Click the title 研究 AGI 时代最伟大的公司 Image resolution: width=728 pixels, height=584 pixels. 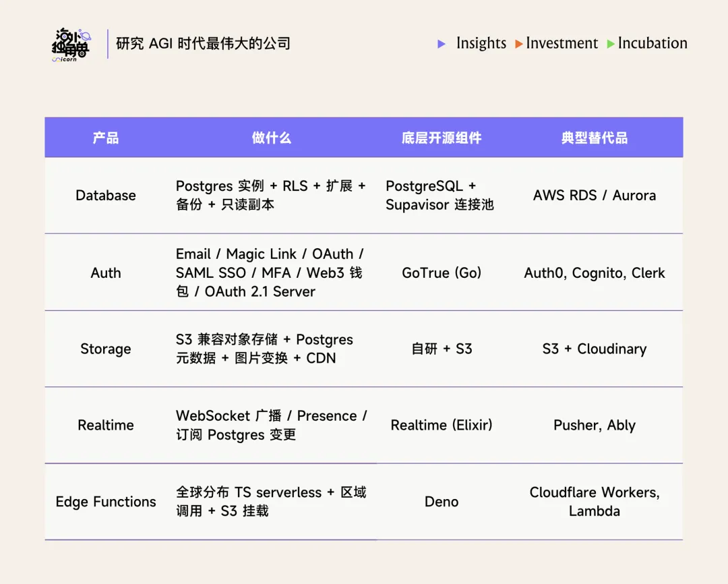[203, 44]
